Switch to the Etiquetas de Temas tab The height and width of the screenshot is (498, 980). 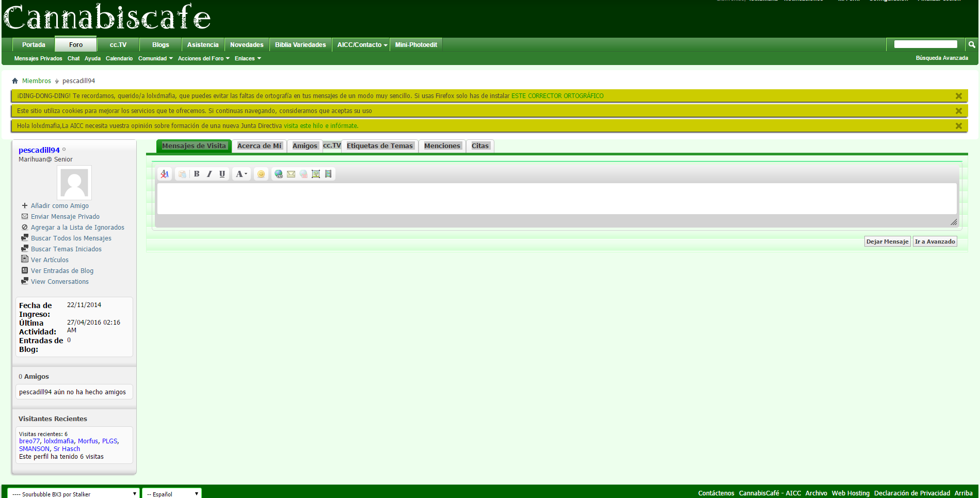tap(380, 146)
